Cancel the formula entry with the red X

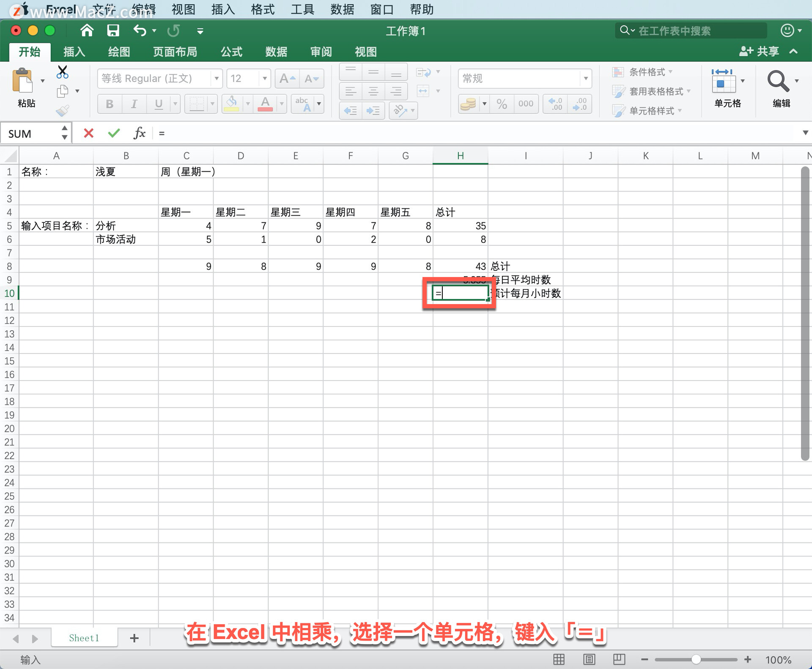(x=88, y=133)
